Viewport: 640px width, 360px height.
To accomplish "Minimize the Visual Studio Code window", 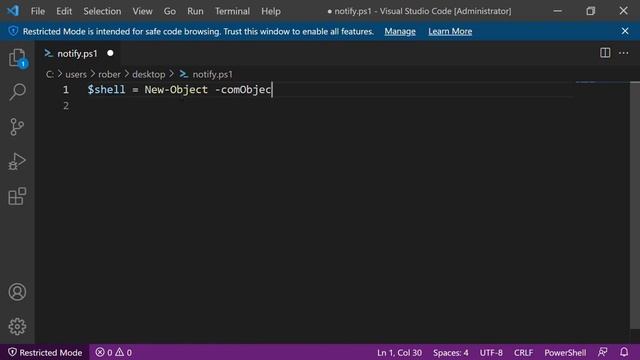I will tap(558, 11).
